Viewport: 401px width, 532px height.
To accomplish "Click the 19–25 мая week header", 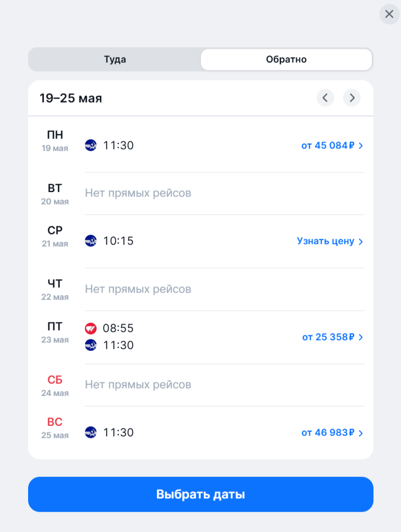I will coord(71,98).
